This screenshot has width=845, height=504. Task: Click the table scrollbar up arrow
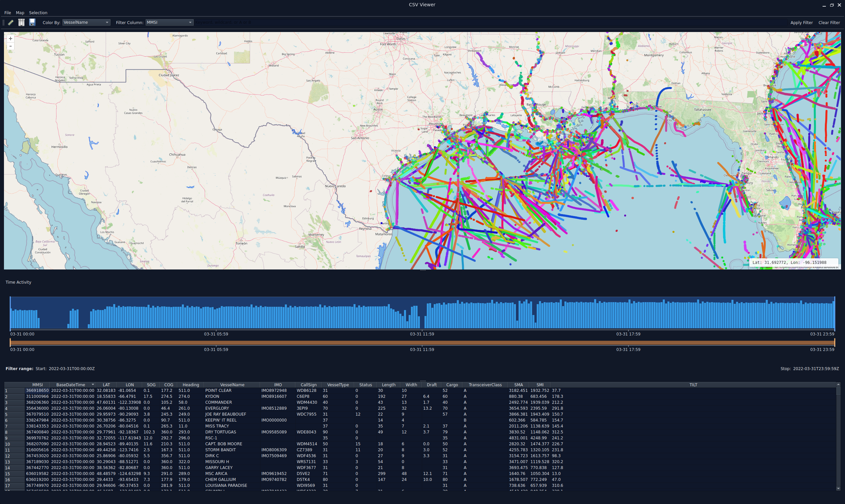(x=838, y=385)
